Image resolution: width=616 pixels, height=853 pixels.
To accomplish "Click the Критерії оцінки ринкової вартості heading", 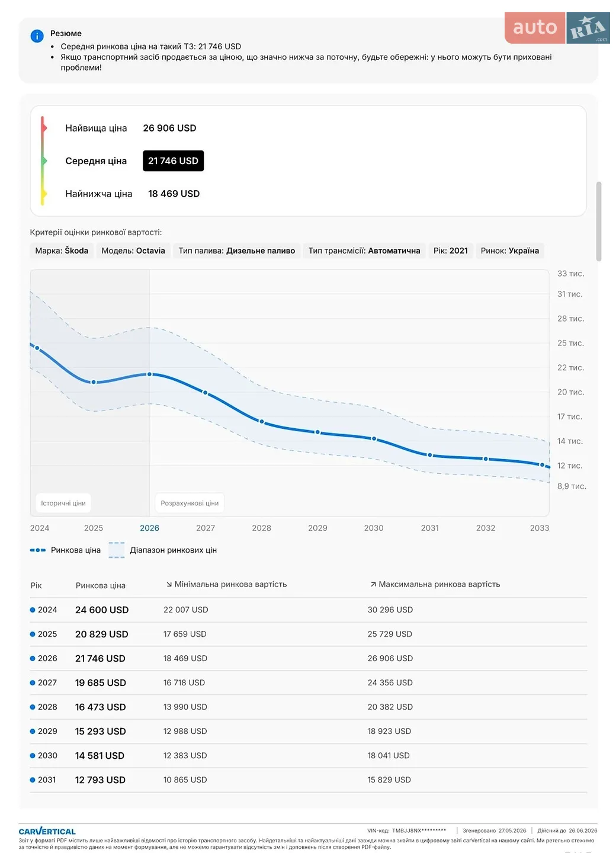I will pos(96,232).
